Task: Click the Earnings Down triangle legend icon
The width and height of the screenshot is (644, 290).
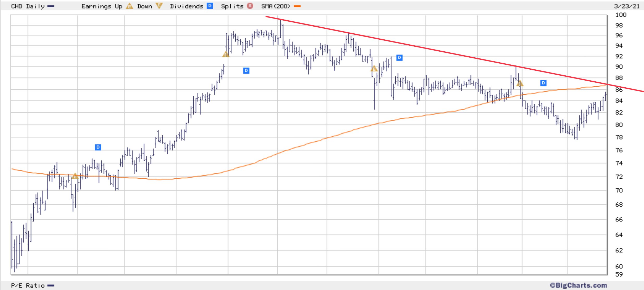Action: (x=159, y=6)
